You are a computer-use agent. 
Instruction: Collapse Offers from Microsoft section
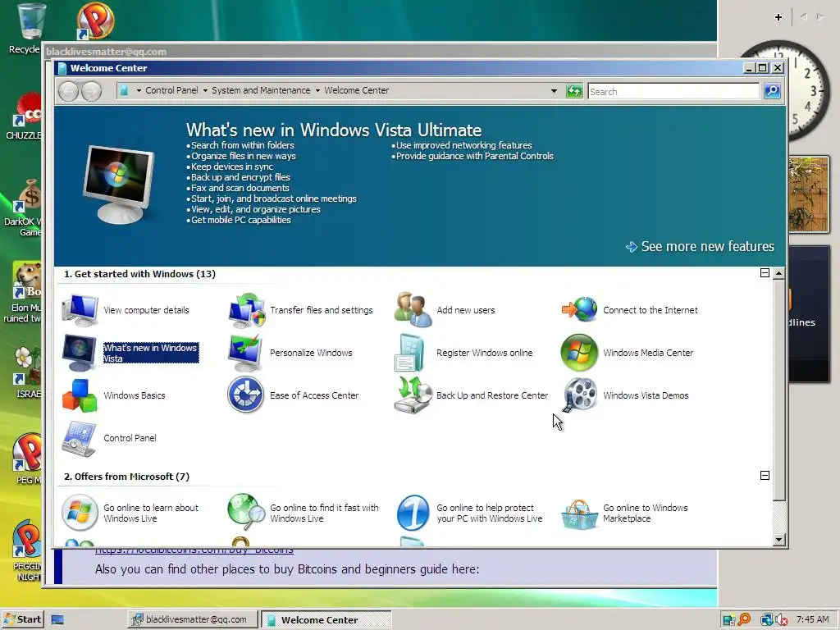pyautogui.click(x=765, y=476)
